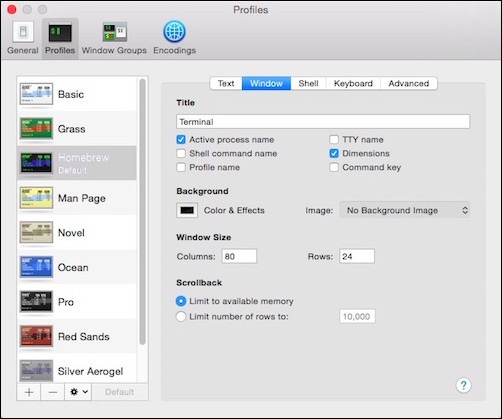
Task: Remove profile with the minus button
Action: (x=53, y=392)
